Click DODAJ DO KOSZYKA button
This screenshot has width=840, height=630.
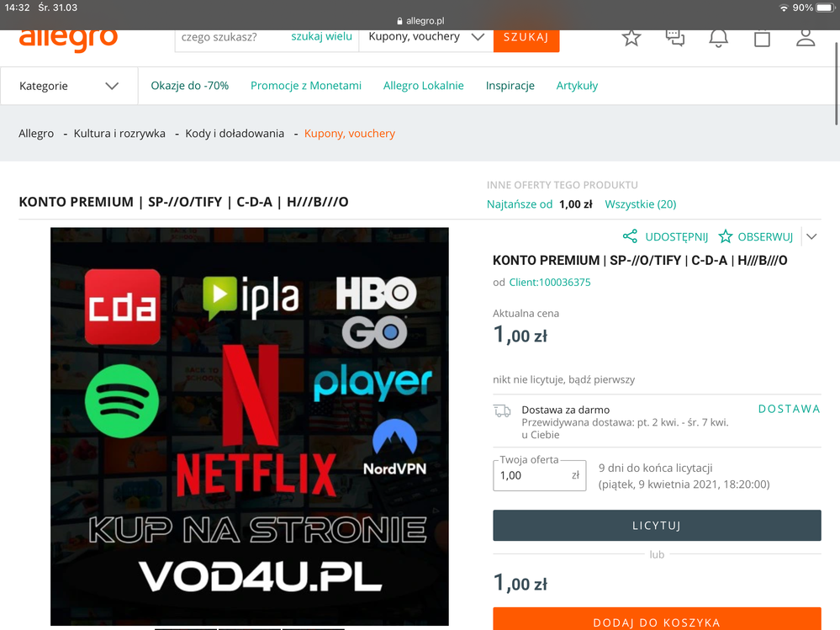click(657, 619)
